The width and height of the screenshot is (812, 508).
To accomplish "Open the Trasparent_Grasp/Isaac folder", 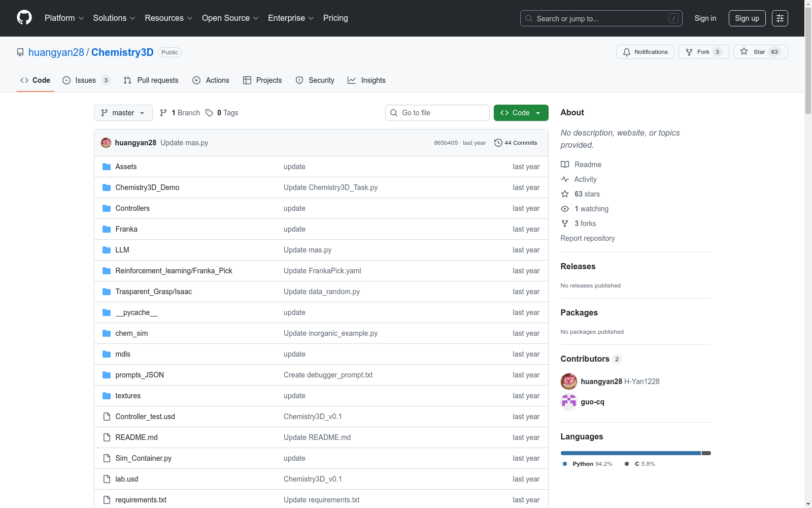I will click(154, 292).
